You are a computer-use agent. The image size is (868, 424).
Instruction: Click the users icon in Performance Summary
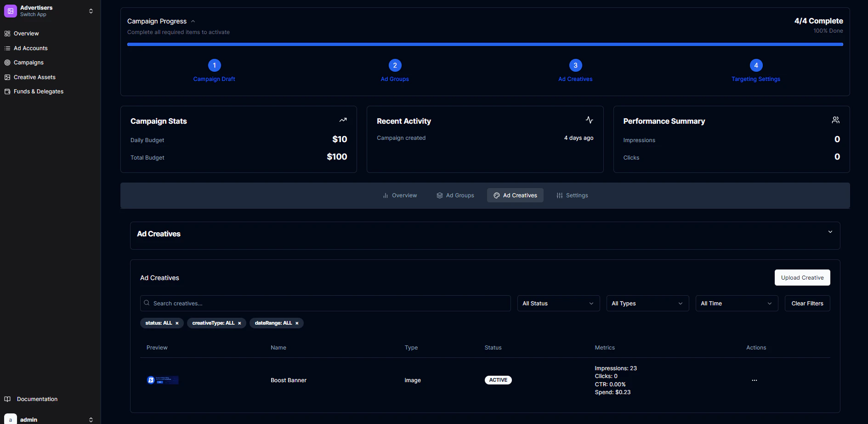[836, 120]
